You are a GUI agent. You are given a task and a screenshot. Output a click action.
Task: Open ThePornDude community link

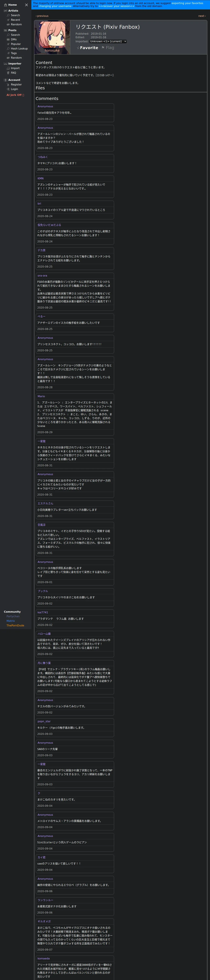(15, 625)
